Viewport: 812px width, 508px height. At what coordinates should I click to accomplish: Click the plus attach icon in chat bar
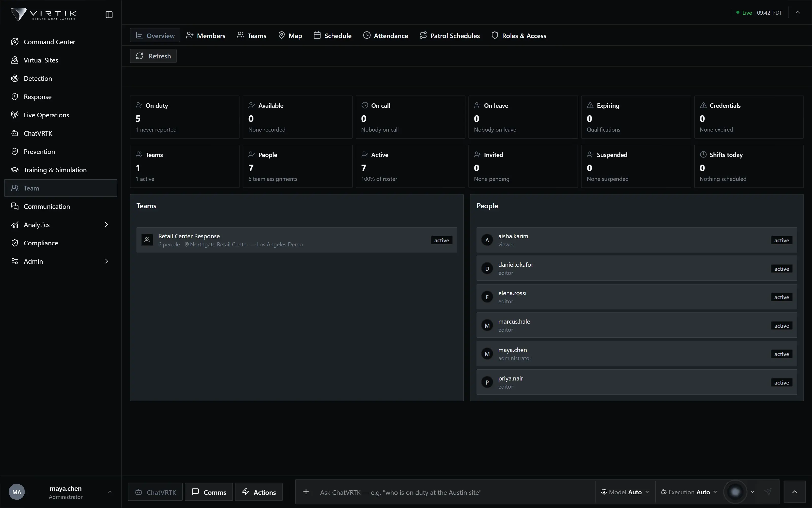tap(306, 492)
